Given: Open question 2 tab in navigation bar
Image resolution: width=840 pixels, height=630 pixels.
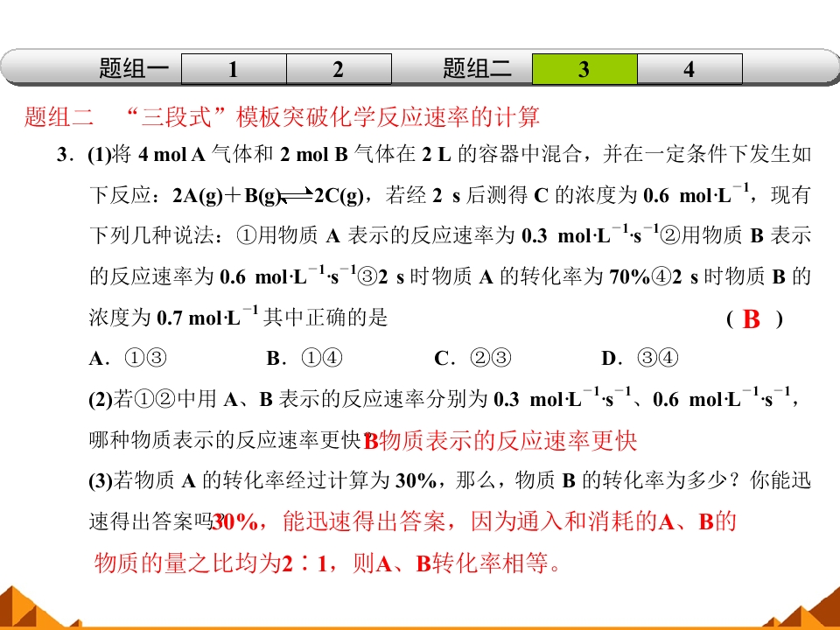Looking at the screenshot, I should click(339, 69).
